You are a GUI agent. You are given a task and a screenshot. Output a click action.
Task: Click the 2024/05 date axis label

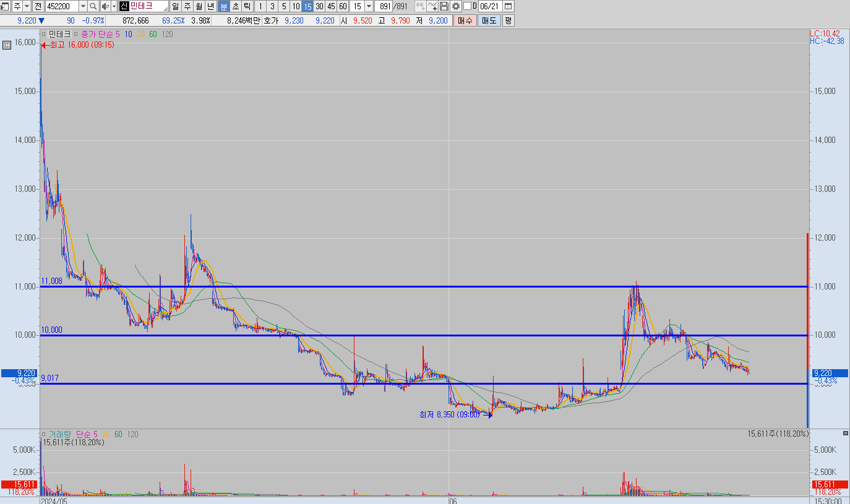coord(54,502)
